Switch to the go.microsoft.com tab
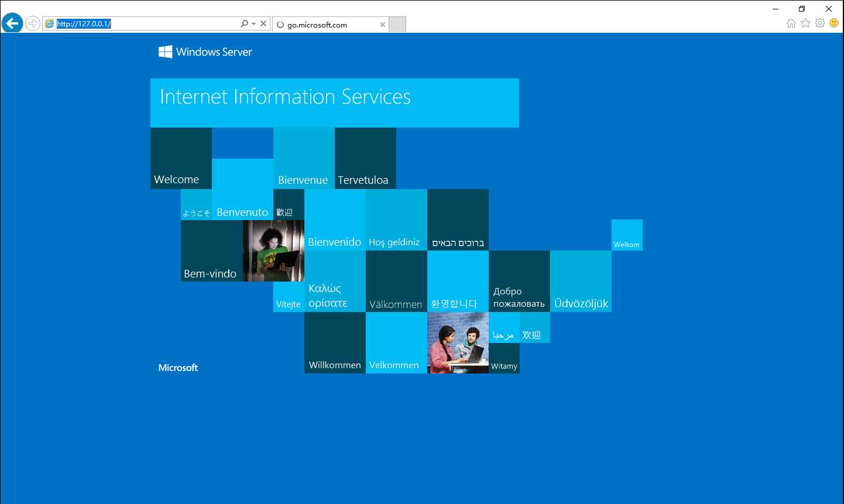Image resolution: width=844 pixels, height=504 pixels. 331,25
